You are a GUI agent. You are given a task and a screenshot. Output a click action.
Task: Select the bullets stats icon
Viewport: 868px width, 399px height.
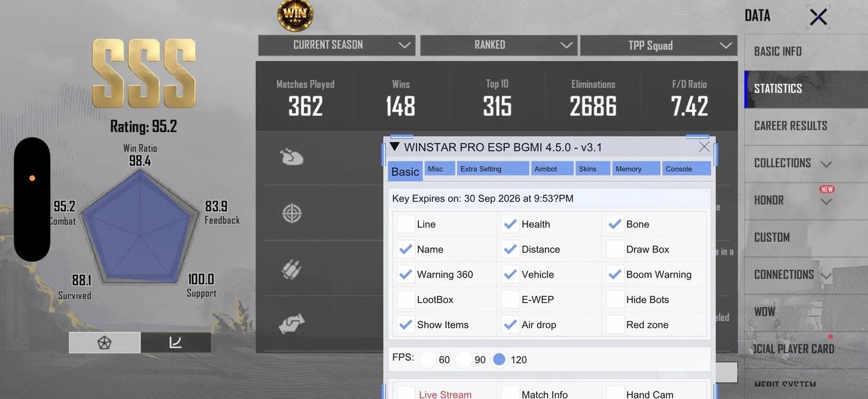click(291, 269)
